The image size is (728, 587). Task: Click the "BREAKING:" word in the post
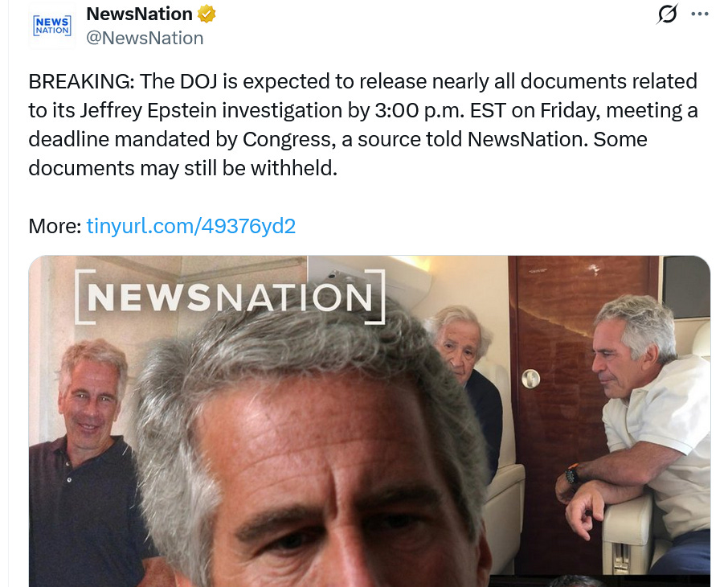coord(81,81)
